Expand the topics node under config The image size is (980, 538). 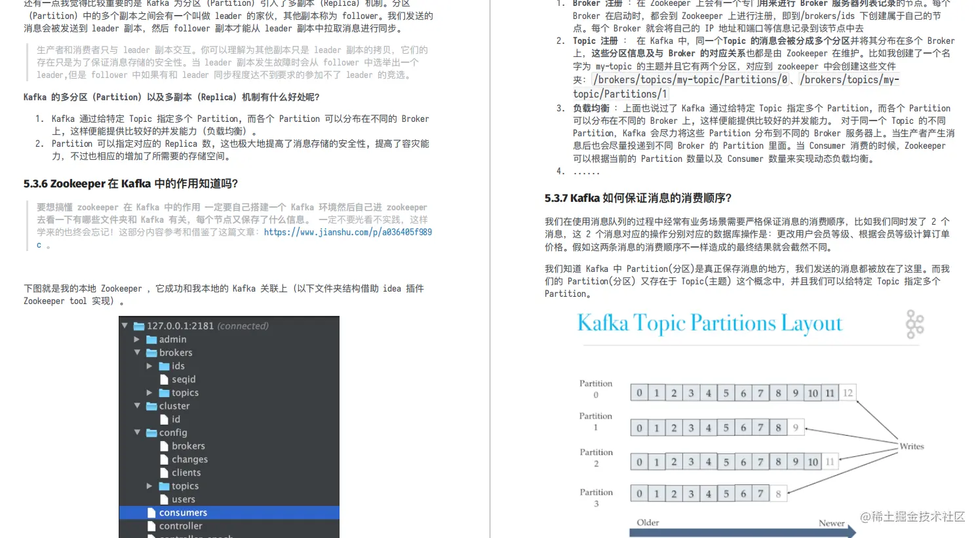(x=149, y=486)
